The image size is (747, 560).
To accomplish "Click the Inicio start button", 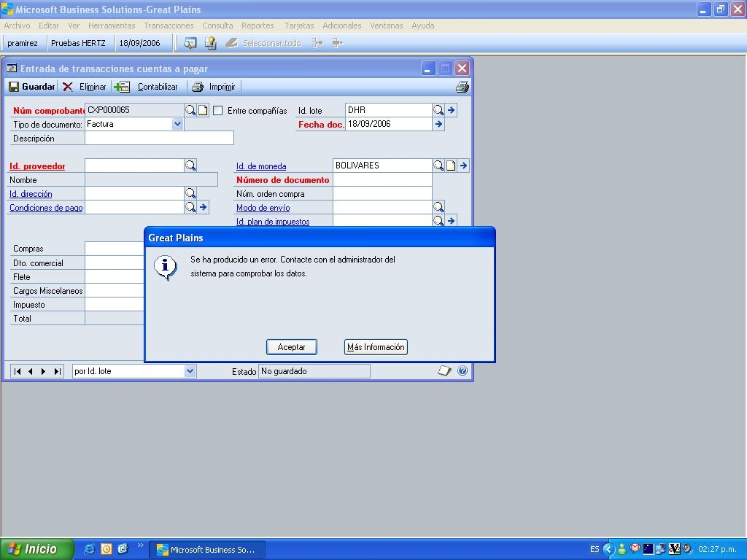I will tap(37, 549).
